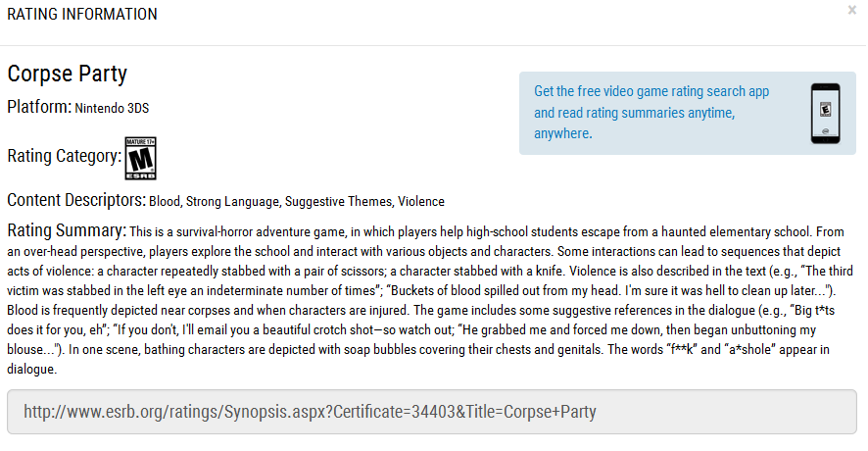Click the Mature 17+ ESRB rating icon
The width and height of the screenshot is (868, 451).
point(141,159)
